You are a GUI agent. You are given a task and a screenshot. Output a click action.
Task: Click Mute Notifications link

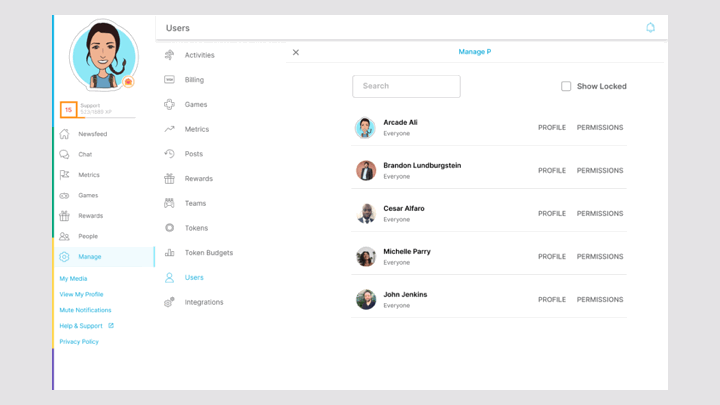click(85, 310)
